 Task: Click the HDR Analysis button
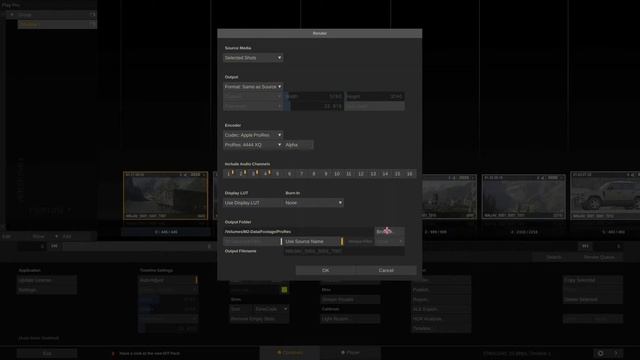pyautogui.click(x=441, y=319)
